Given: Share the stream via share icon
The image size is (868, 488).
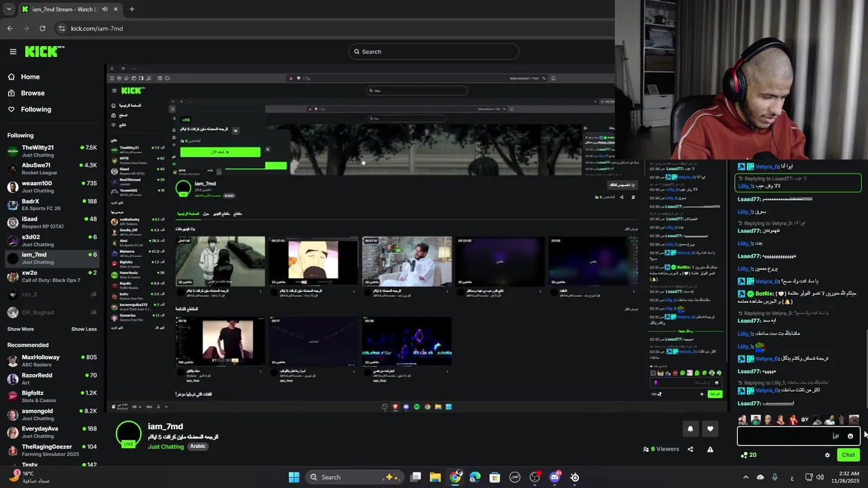Looking at the screenshot, I should pos(690,449).
